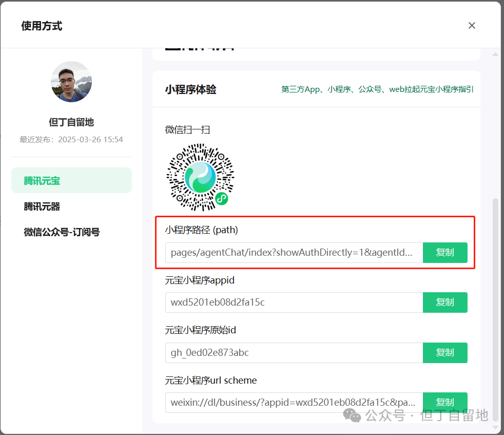
Task: Click the 小程序路径 (path) label
Action: pyautogui.click(x=202, y=230)
